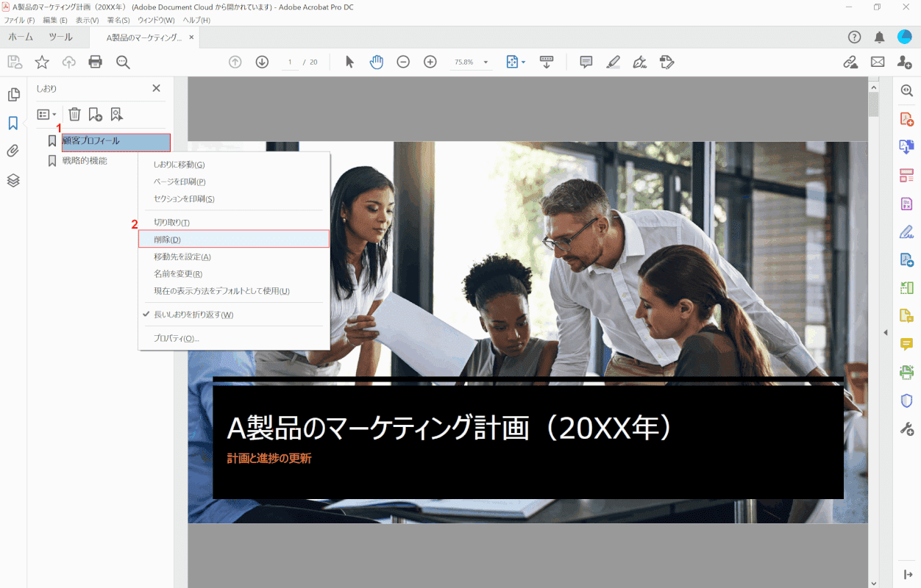Add a comment note icon
This screenshot has width=921, height=588.
click(x=586, y=62)
